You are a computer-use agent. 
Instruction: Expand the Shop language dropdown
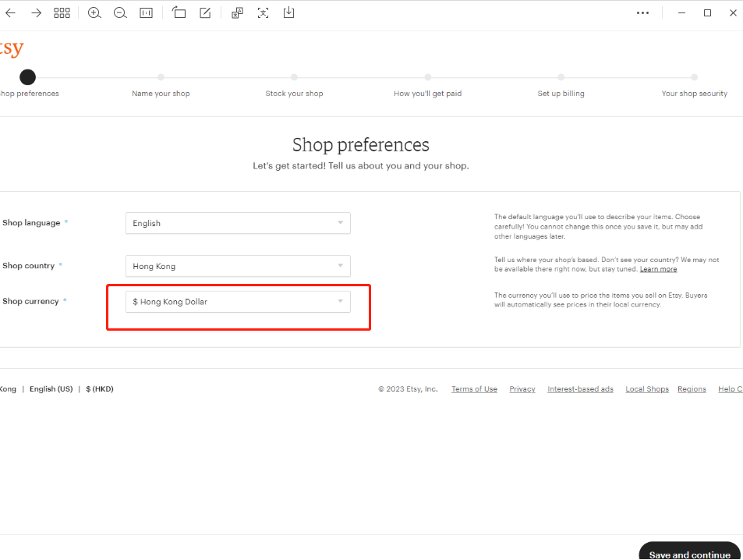click(x=238, y=223)
